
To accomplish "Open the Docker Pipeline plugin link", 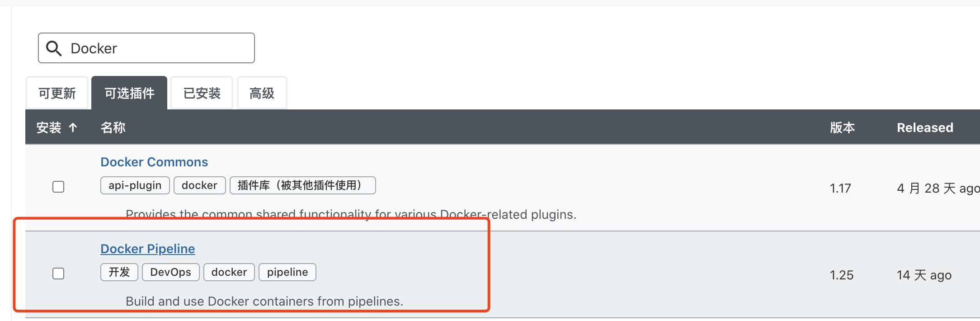I will pyautogui.click(x=148, y=249).
